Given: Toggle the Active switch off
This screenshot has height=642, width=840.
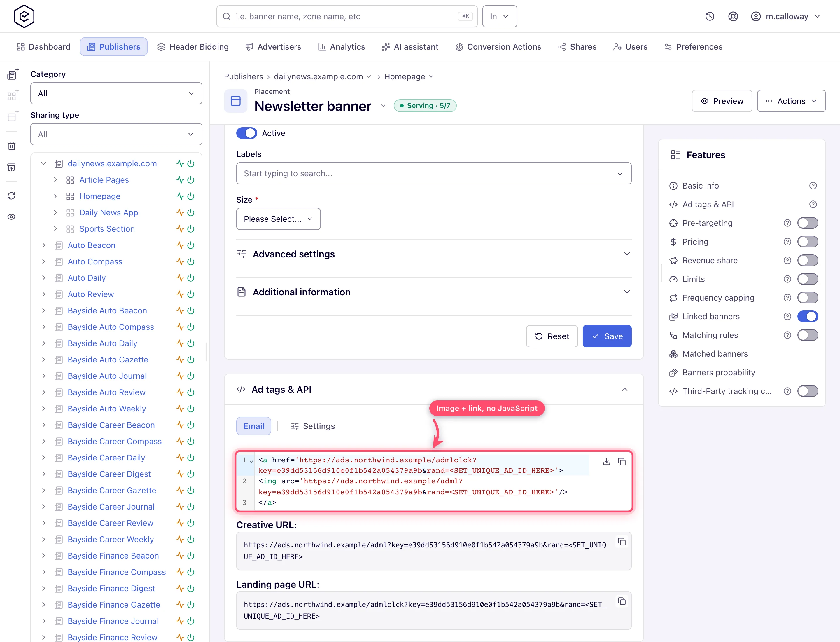Looking at the screenshot, I should pyautogui.click(x=246, y=133).
